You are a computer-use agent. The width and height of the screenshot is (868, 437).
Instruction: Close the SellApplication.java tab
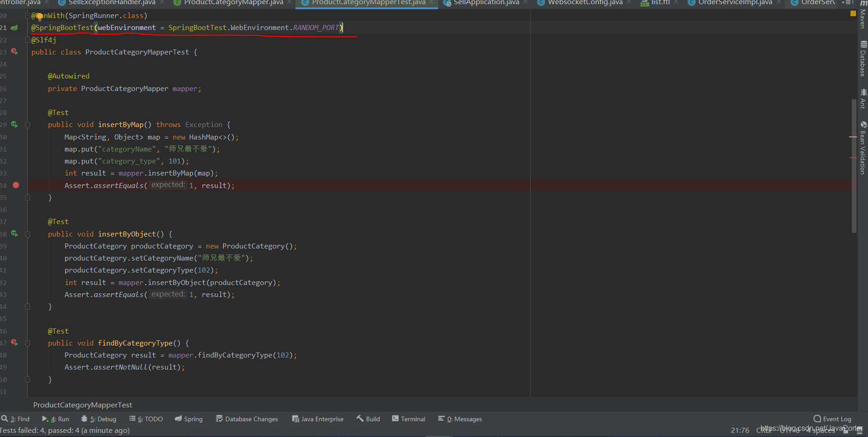(x=525, y=2)
